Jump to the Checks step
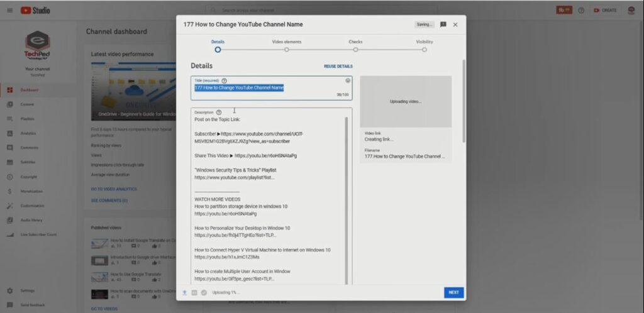The width and height of the screenshot is (644, 313). (355, 49)
